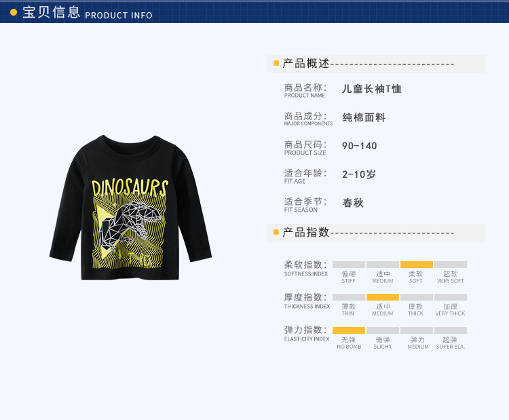Click the highlighted SOFT softness bar
Viewport: 509px width, 420px height.
point(417,265)
